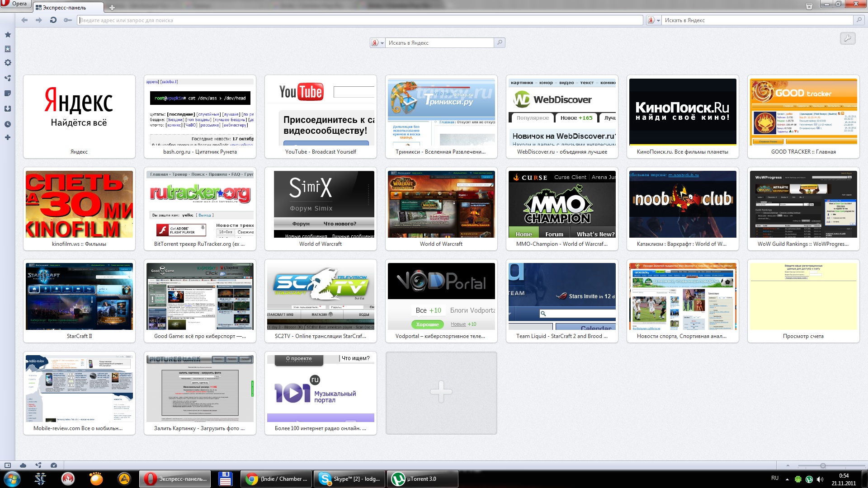Open the RuTracker.org speed dial tile
868x488 pixels.
pyautogui.click(x=200, y=209)
